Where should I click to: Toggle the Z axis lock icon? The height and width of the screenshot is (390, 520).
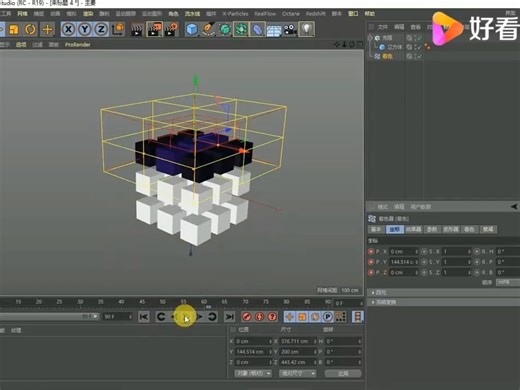(101, 29)
